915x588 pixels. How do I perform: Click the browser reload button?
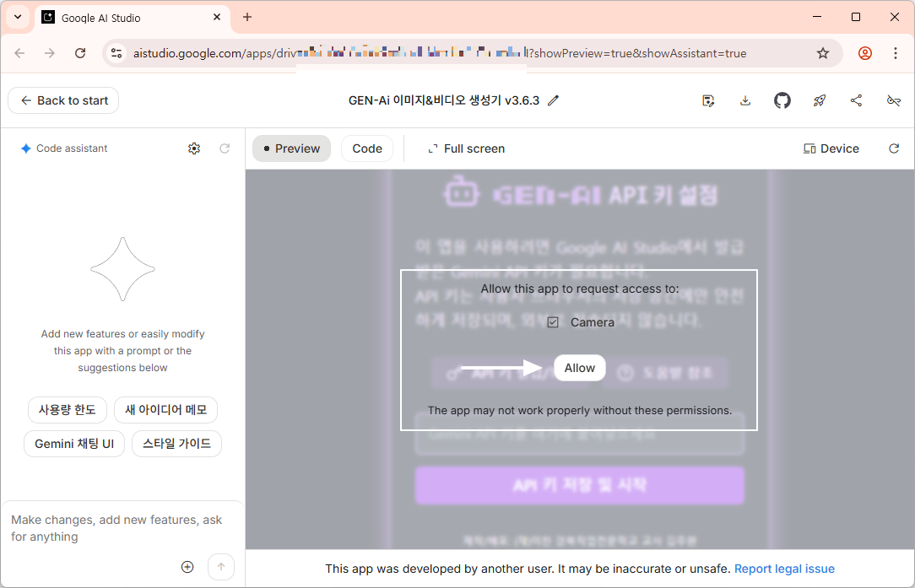click(80, 53)
